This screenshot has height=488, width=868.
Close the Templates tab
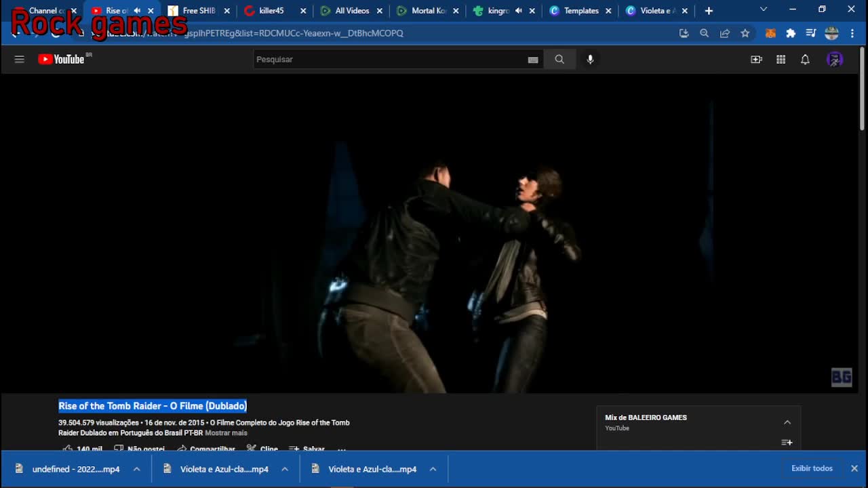(608, 11)
